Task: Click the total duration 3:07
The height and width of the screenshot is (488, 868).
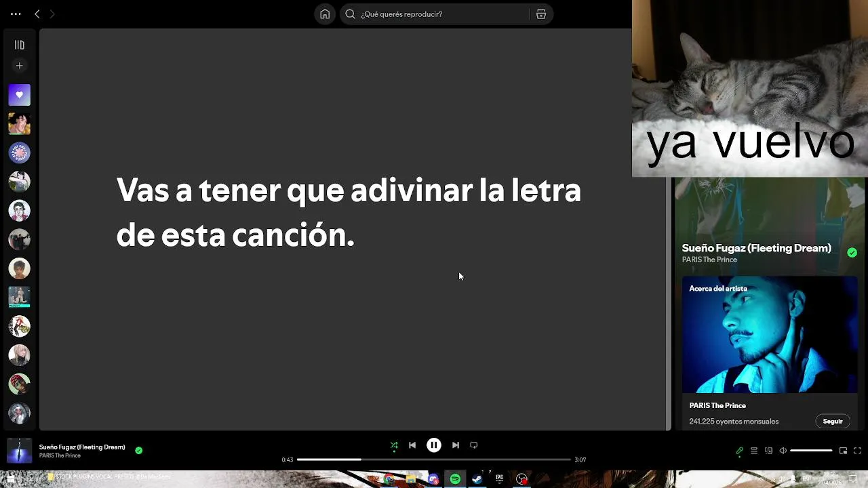Action: click(x=580, y=460)
